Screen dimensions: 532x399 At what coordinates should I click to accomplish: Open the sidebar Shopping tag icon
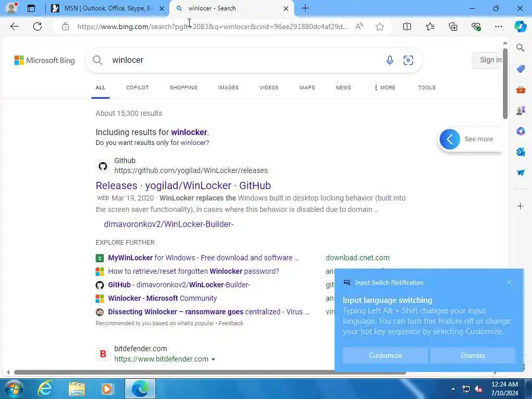click(521, 69)
